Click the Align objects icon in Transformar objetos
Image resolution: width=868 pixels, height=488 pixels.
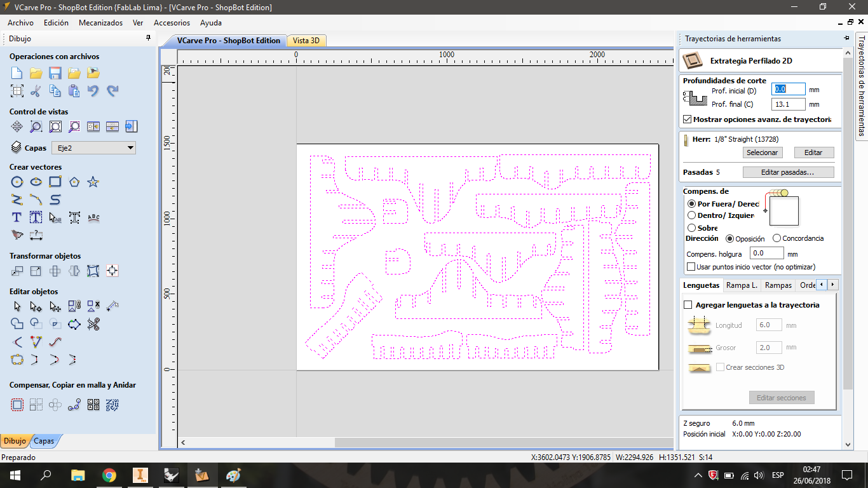coord(112,271)
